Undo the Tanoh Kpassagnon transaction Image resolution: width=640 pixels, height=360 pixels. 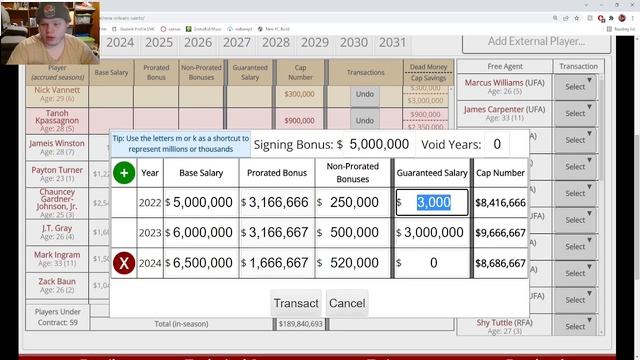pyautogui.click(x=364, y=121)
